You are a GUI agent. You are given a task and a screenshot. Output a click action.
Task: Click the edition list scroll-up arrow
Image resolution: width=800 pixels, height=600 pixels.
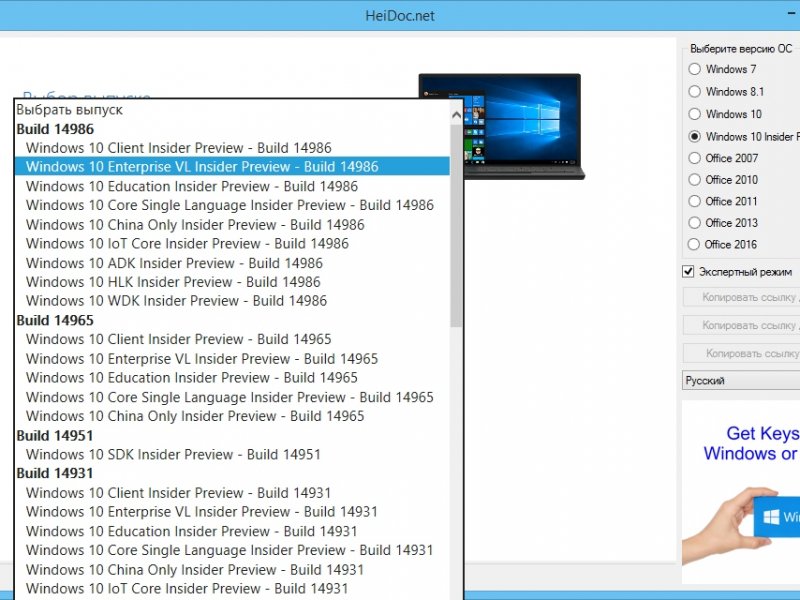pos(456,115)
